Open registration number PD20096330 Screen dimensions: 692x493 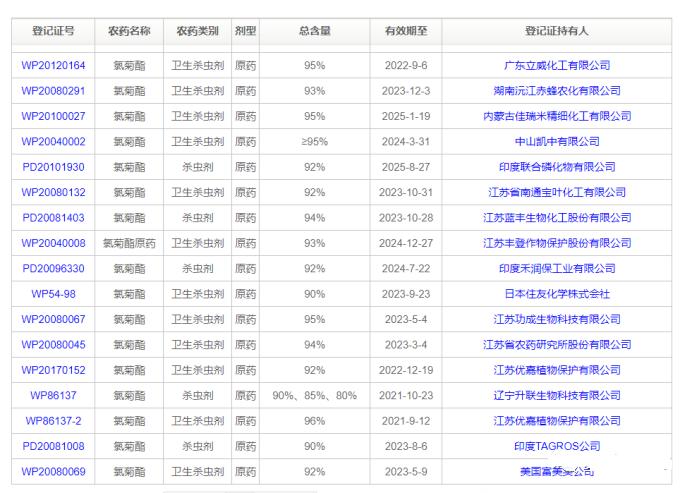(53, 268)
